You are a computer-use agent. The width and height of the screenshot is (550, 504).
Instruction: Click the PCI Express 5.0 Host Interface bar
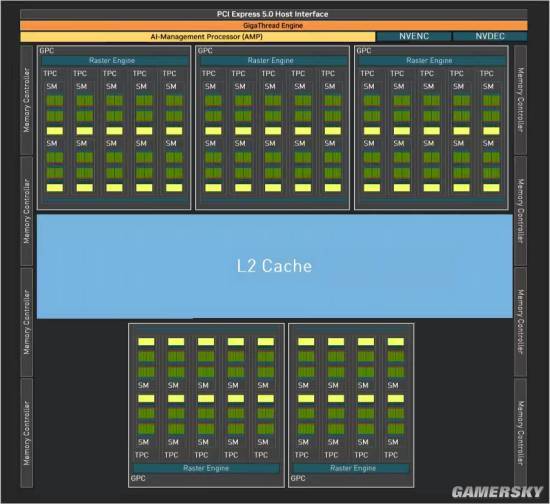[274, 14]
